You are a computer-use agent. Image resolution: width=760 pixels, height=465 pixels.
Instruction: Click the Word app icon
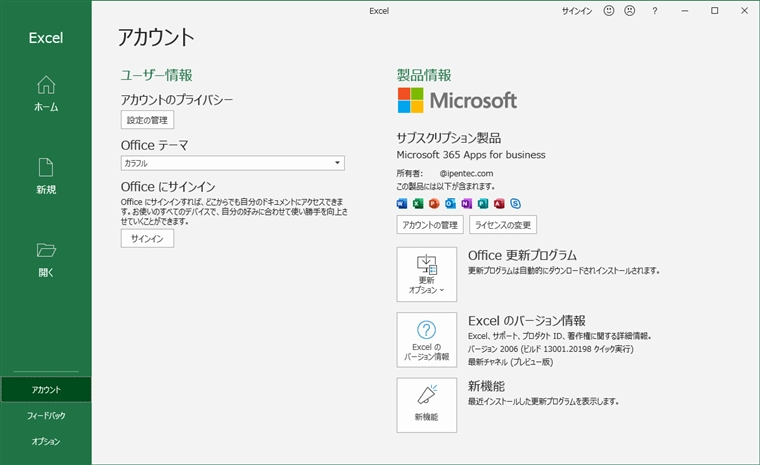[402, 204]
